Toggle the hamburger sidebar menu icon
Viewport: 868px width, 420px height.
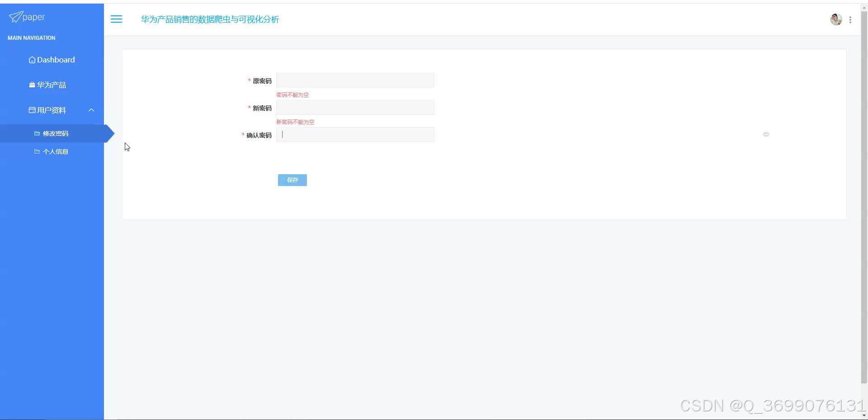[116, 19]
